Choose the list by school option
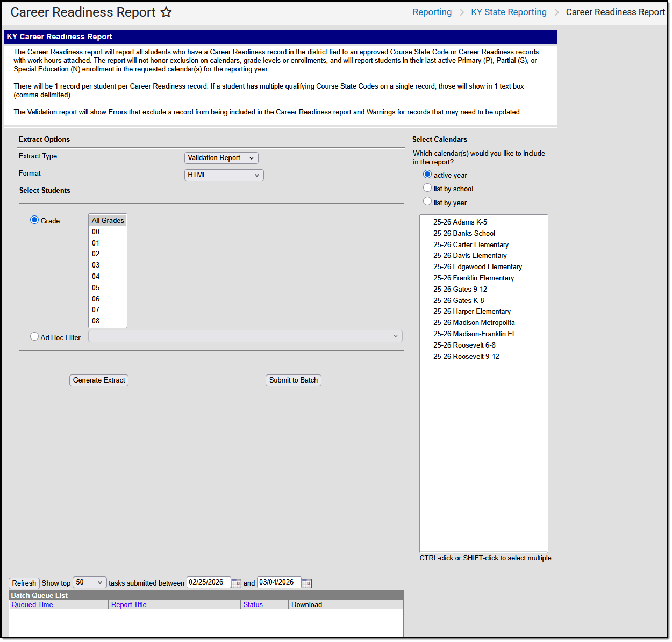The width and height of the screenshot is (672, 642). click(x=427, y=187)
